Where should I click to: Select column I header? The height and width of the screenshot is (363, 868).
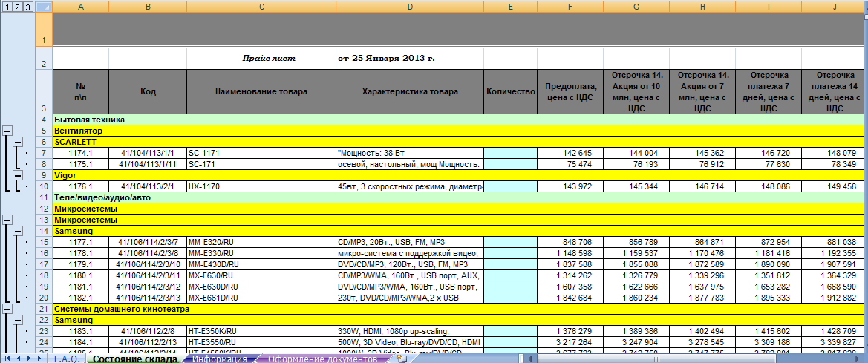point(769,7)
